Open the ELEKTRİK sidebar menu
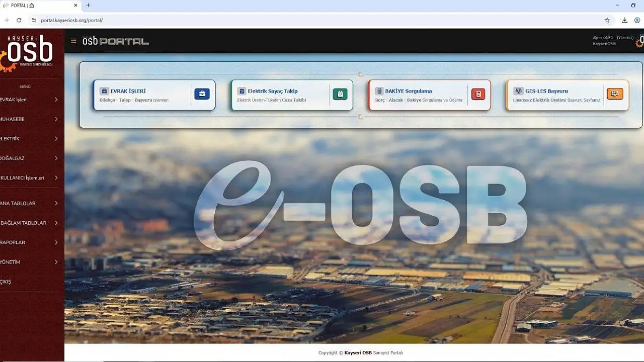The width and height of the screenshot is (644, 362). (11, 139)
